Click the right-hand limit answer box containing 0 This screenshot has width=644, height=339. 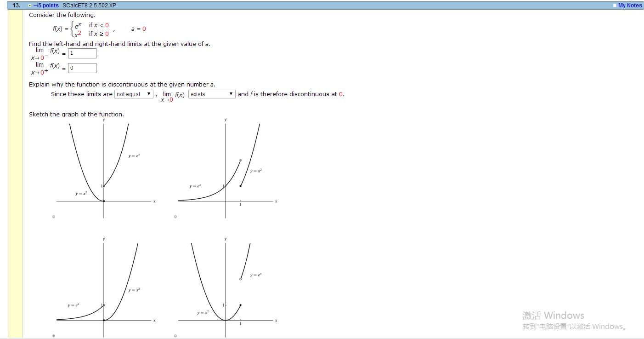(82, 68)
